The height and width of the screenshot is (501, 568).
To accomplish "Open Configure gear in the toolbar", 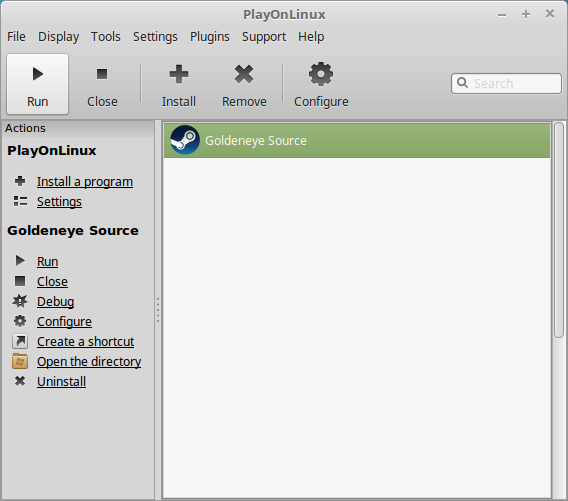I will point(321,86).
